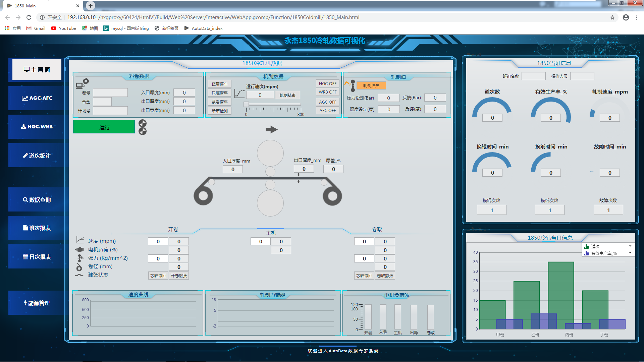Click the 运行速度 slider handle
644x362 pixels.
tap(246, 105)
